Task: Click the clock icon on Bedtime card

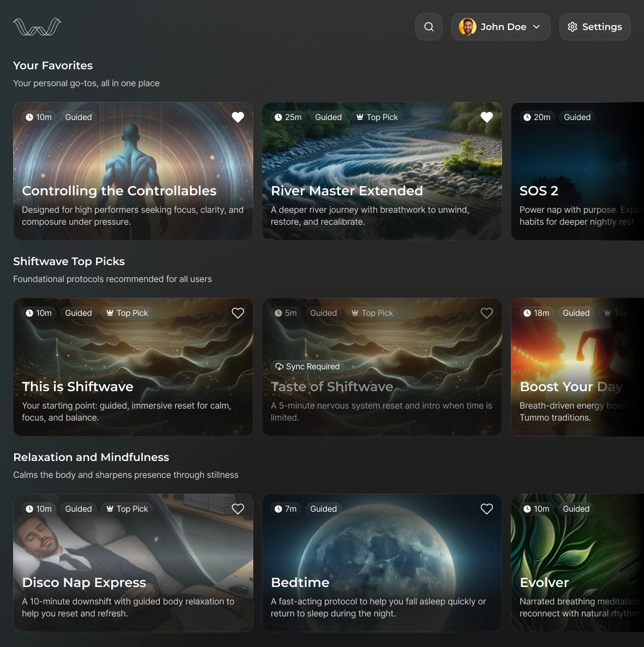Action: click(278, 509)
